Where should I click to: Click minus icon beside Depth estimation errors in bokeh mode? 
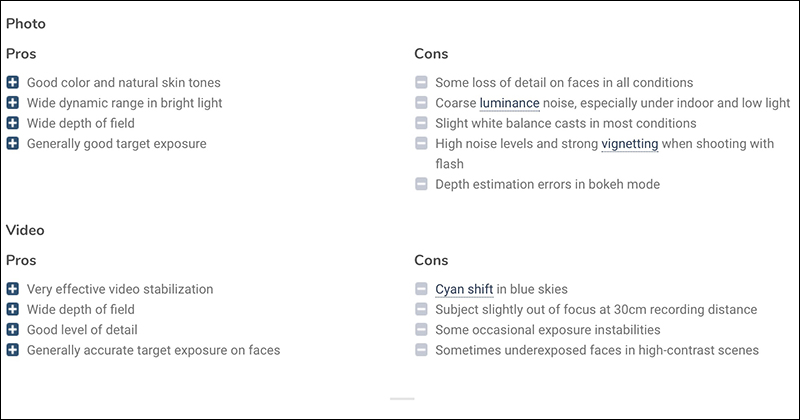pos(421,184)
